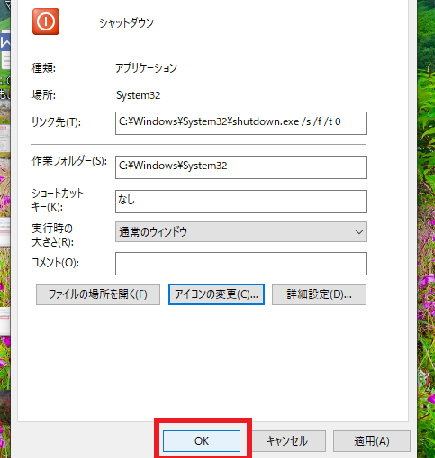This screenshot has height=458, width=435.
Task: Open 詳細設定 advanced settings
Action: (x=319, y=294)
